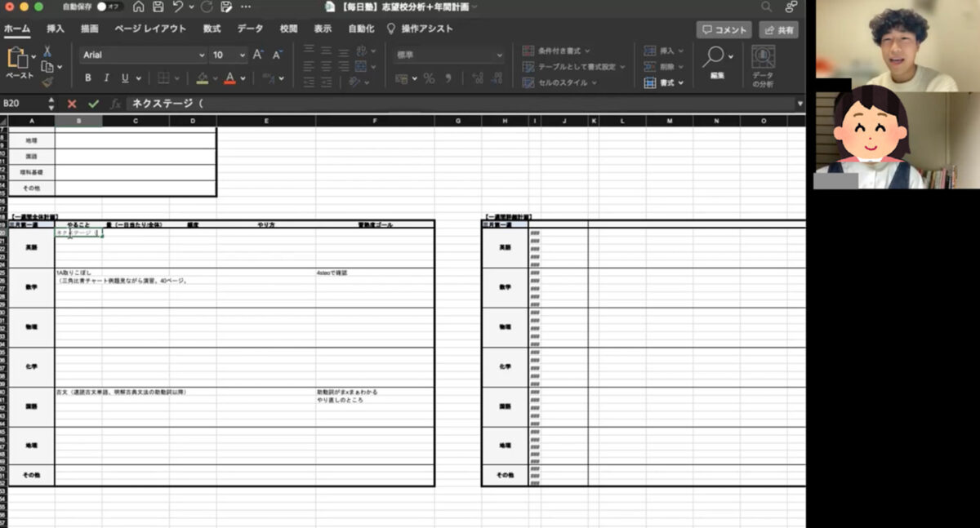Click the Paste (ペースト) clipboard icon

tap(16, 59)
